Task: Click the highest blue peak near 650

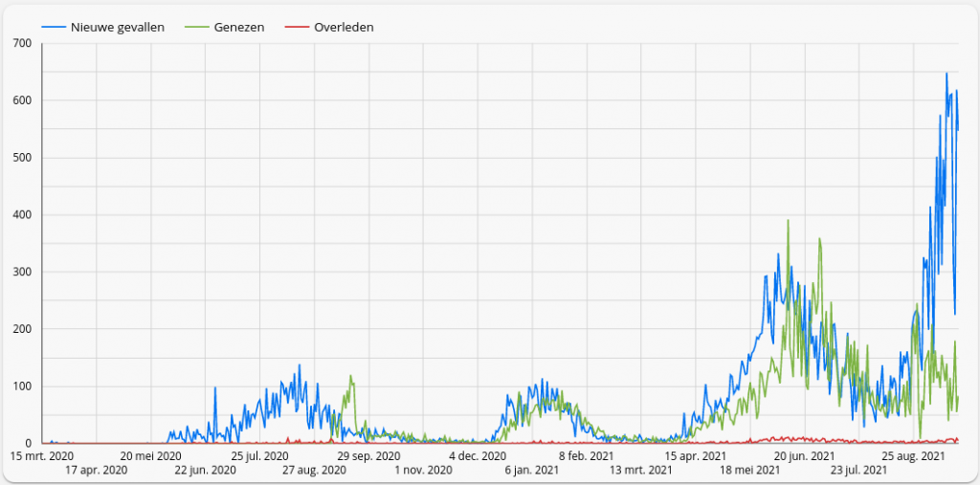Action: click(x=947, y=74)
